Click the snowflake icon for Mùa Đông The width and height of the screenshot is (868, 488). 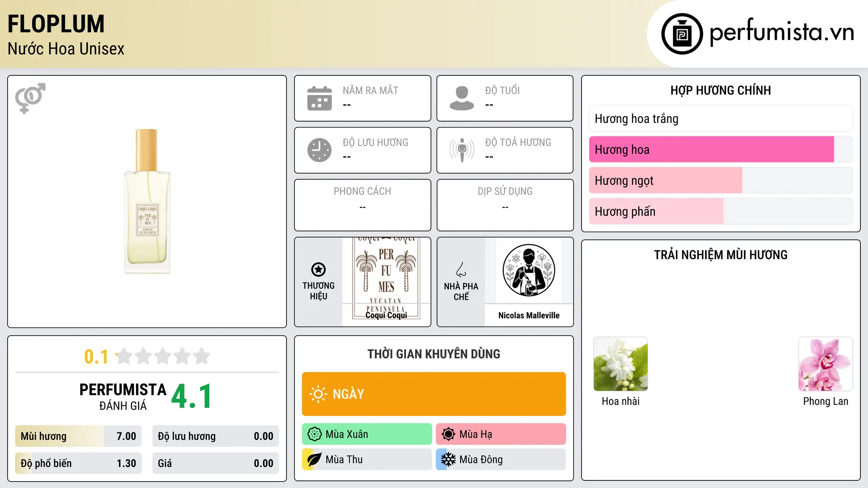tap(448, 460)
